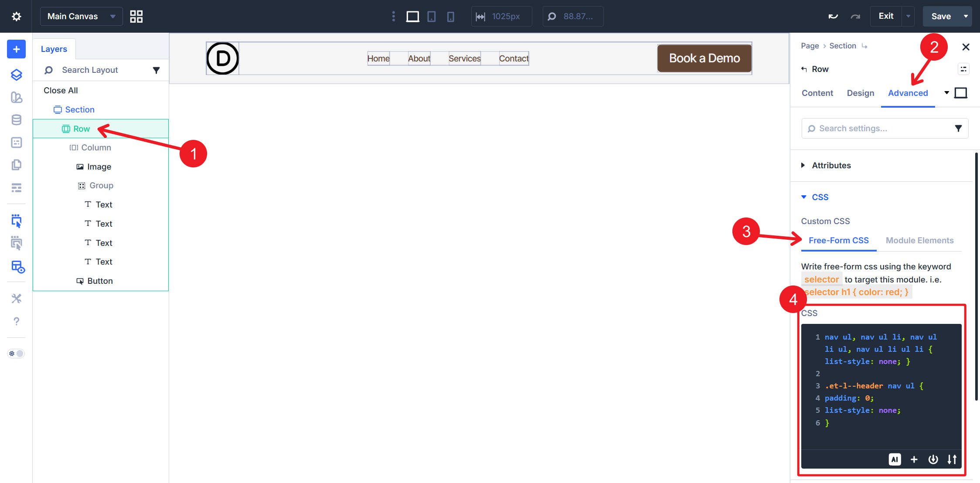Click the filter icon beside Search Layout
This screenshot has width=980, height=483.
tap(157, 70)
